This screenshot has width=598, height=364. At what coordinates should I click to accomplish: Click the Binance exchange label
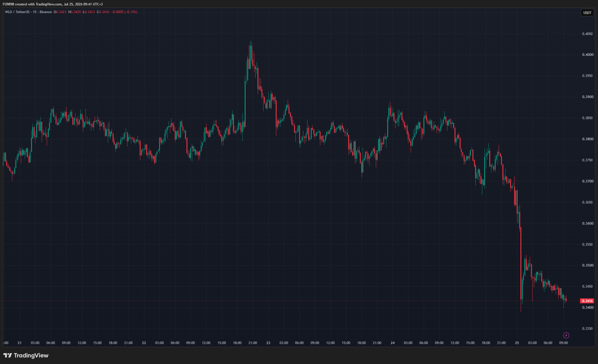click(46, 12)
